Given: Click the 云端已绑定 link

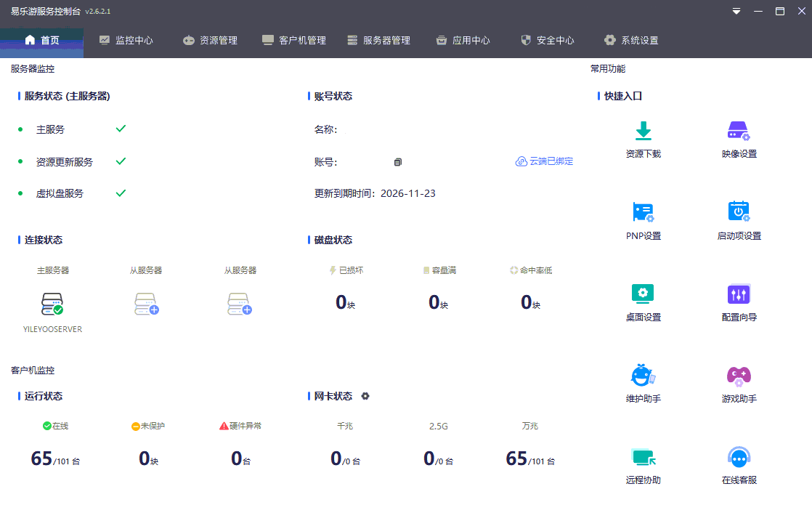Looking at the screenshot, I should tap(544, 161).
